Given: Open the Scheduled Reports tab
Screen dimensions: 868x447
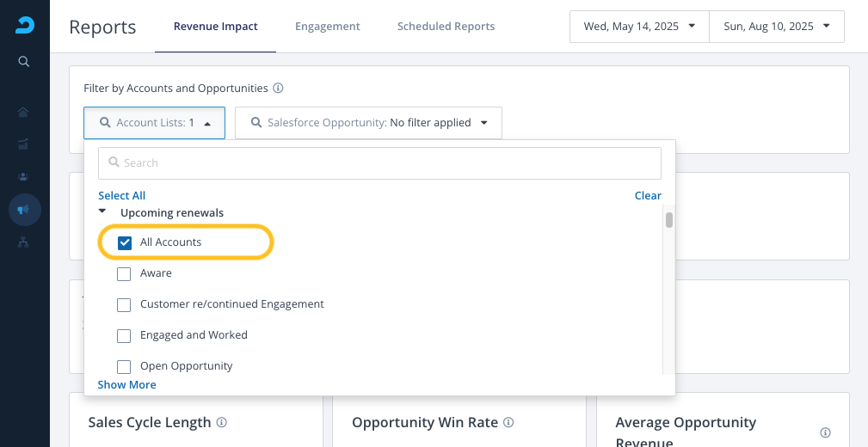Looking at the screenshot, I should 446,27.
